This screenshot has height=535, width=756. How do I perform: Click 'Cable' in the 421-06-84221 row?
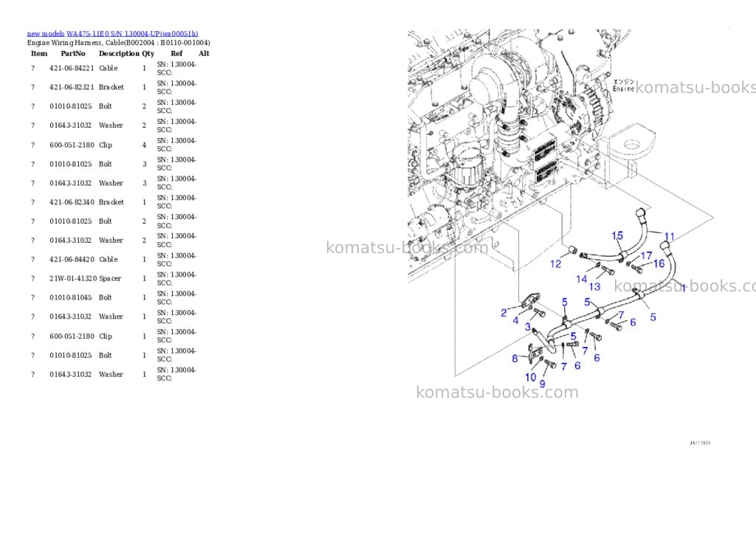(x=108, y=69)
